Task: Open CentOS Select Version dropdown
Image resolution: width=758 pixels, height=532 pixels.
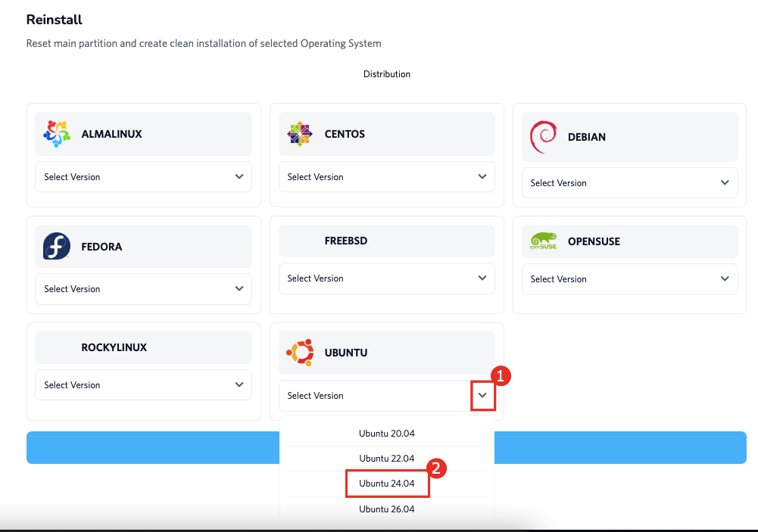Action: pos(387,177)
